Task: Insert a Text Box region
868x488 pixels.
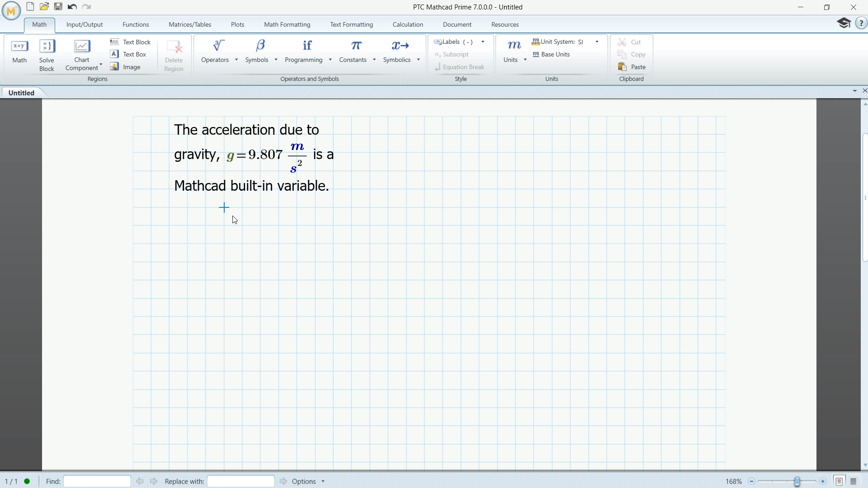Action: [128, 54]
